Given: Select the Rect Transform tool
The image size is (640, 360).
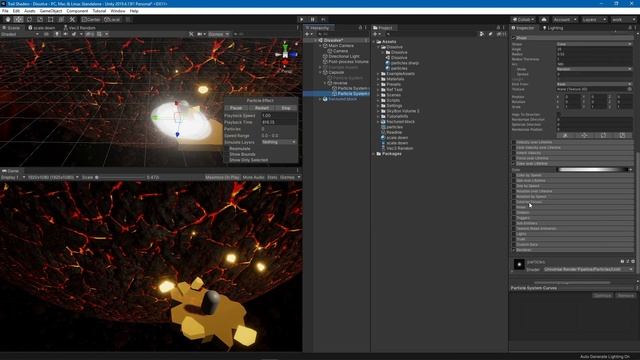Looking at the screenshot, I should click(x=51, y=19).
